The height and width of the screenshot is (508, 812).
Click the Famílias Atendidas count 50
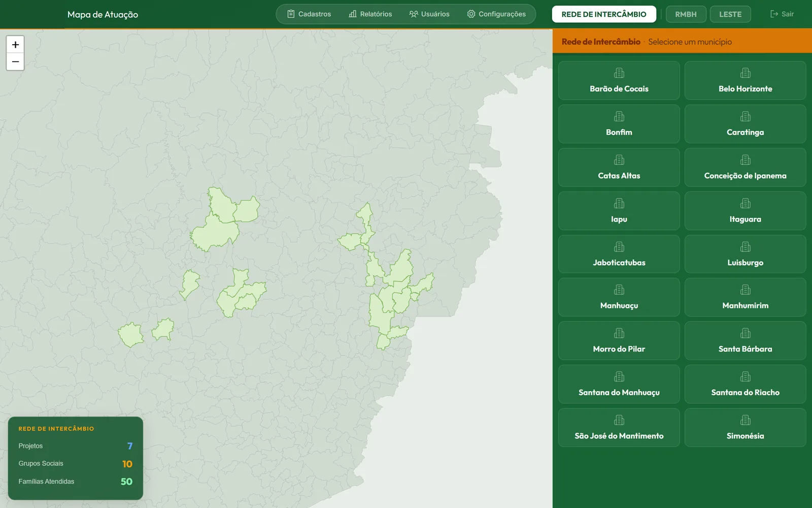(127, 482)
